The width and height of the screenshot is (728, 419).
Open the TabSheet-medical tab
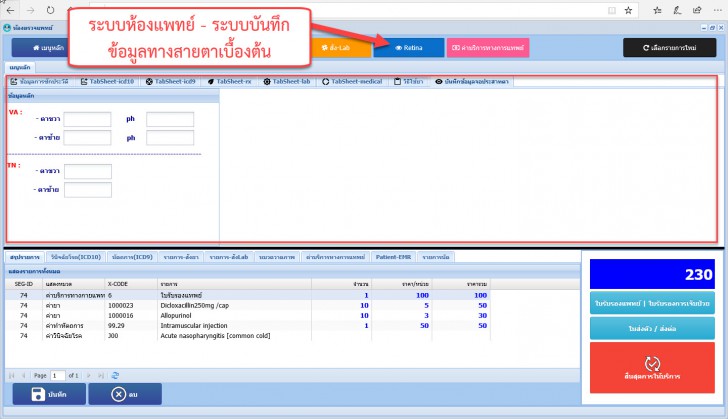352,81
